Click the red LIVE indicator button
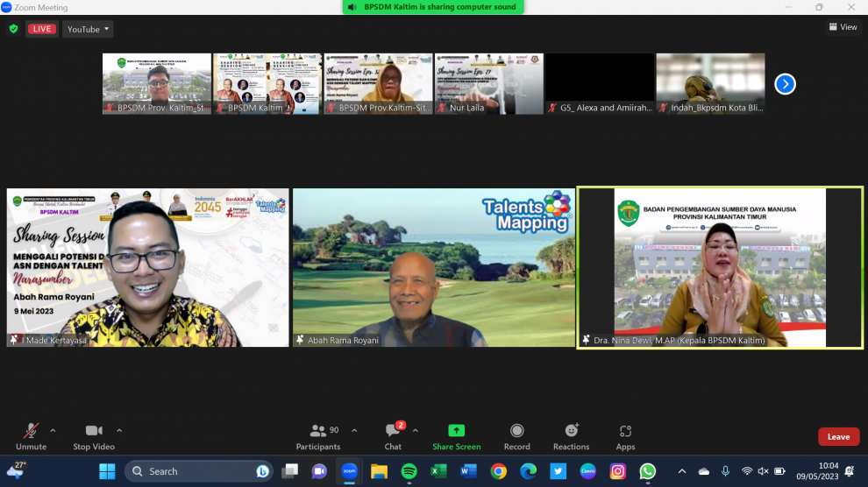868x487 pixels. coord(42,29)
